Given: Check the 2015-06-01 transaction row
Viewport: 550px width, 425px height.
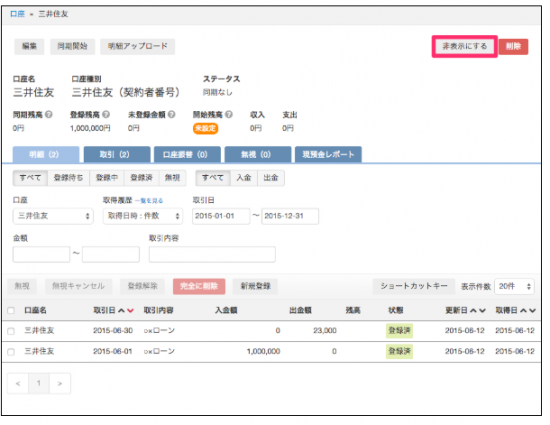Looking at the screenshot, I should [x=11, y=352].
